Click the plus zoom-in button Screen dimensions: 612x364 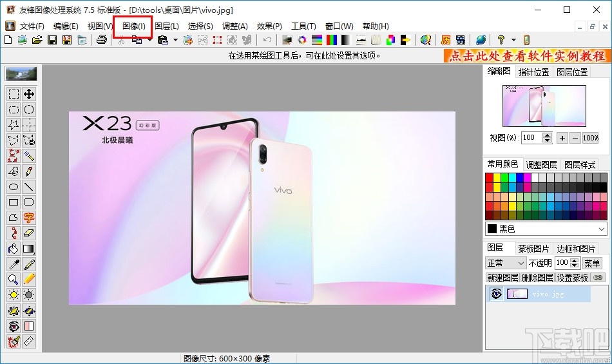pyautogui.click(x=562, y=138)
